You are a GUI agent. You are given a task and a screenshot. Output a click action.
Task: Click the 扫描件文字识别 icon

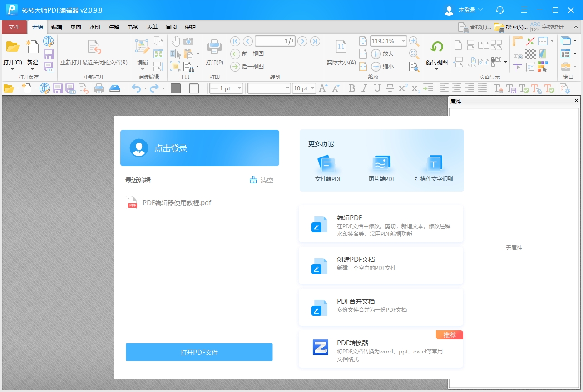tap(434, 163)
